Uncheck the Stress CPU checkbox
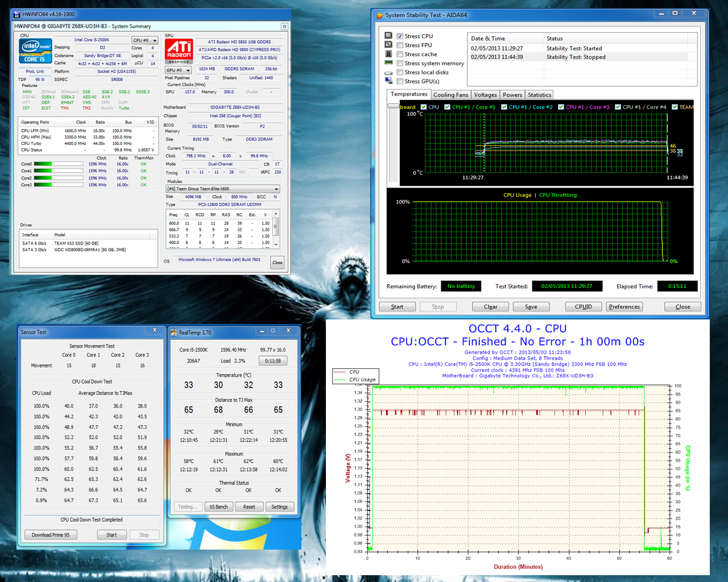Image resolution: width=728 pixels, height=582 pixels. pyautogui.click(x=400, y=36)
